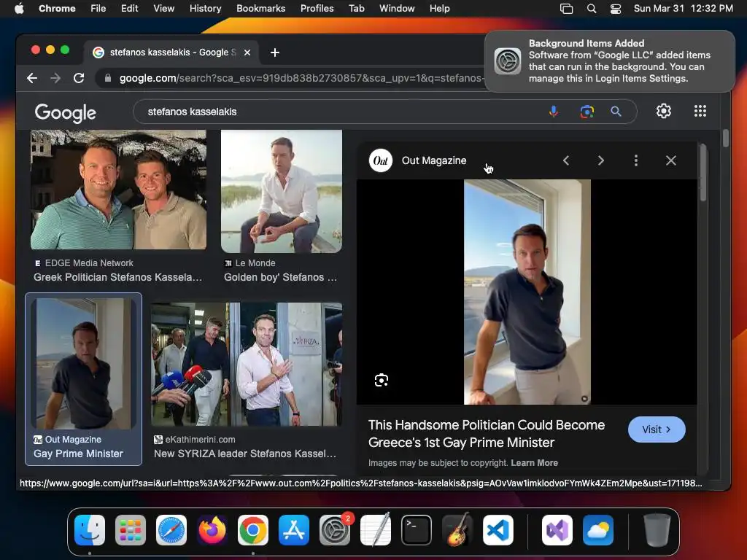The height and width of the screenshot is (560, 747).
Task: Click the Out Magazine source name
Action: pos(434,160)
